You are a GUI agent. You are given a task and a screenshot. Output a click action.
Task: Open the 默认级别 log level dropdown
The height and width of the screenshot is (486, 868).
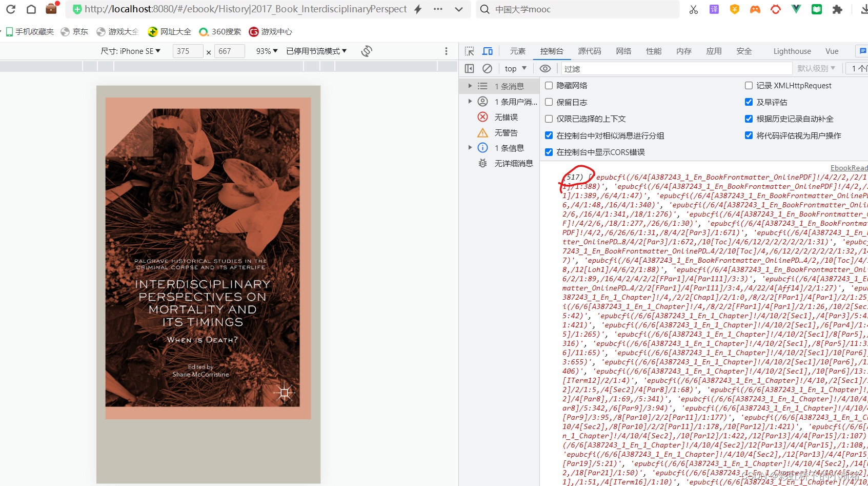816,68
